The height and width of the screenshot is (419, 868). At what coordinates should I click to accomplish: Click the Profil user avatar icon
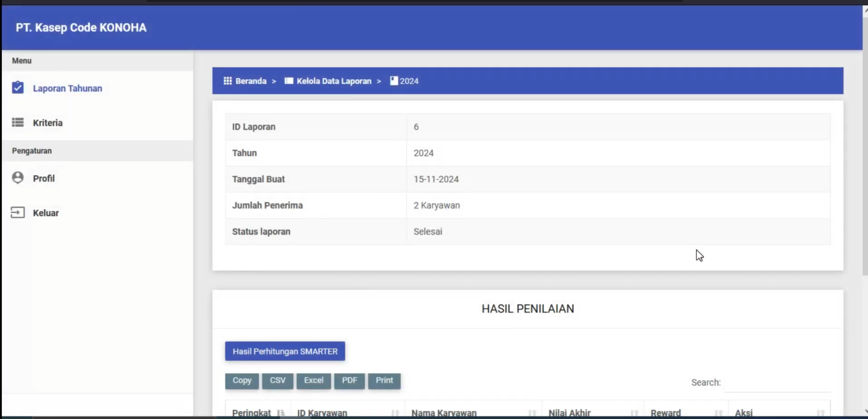pyautogui.click(x=18, y=178)
